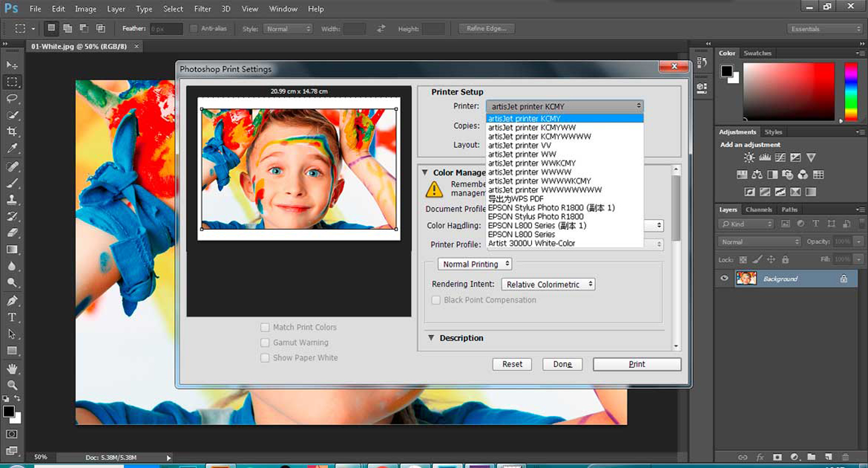The image size is (868, 468).
Task: Switch to the Paths tab
Action: [x=789, y=210]
